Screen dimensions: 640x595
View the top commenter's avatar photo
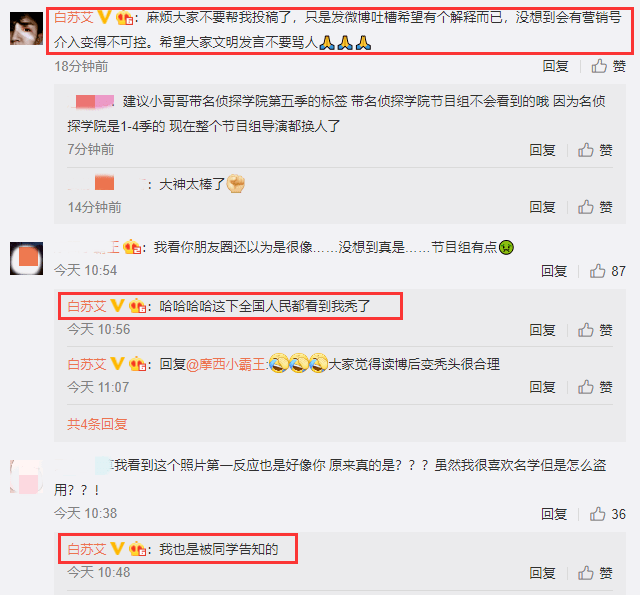click(x=27, y=29)
